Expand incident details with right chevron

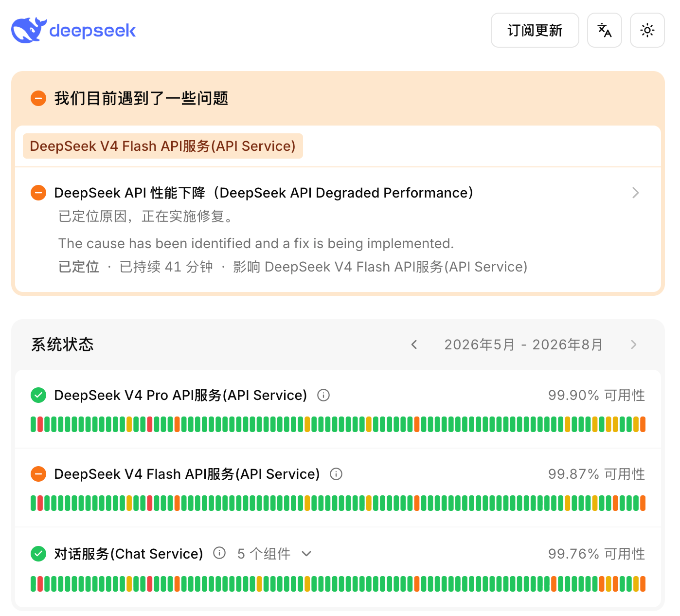pyautogui.click(x=635, y=193)
